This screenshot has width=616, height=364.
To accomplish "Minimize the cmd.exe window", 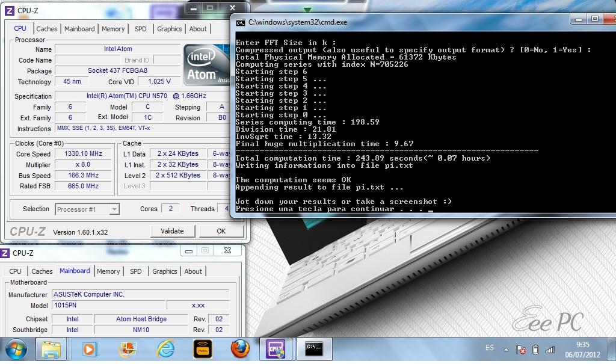I will click(578, 19).
